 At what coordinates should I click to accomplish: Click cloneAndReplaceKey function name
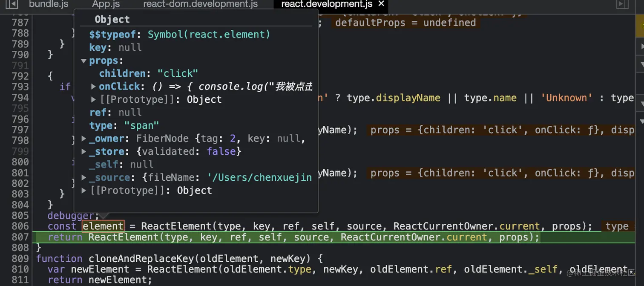[x=141, y=258]
